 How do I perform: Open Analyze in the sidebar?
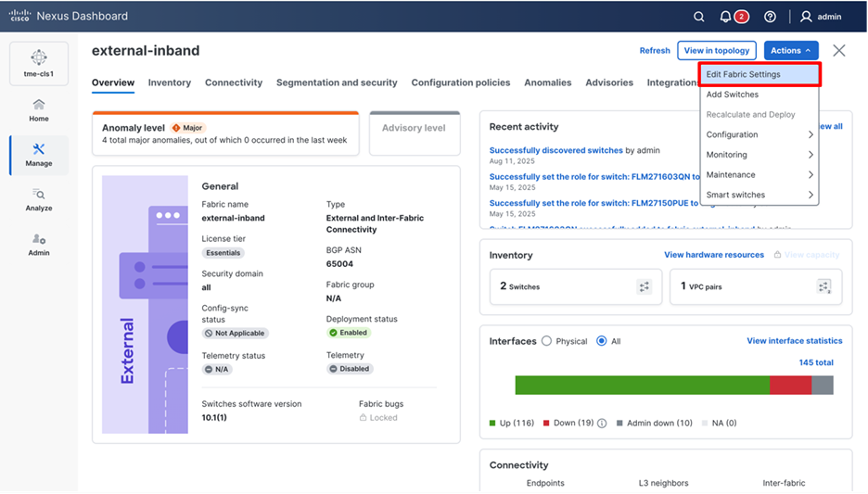(x=39, y=199)
